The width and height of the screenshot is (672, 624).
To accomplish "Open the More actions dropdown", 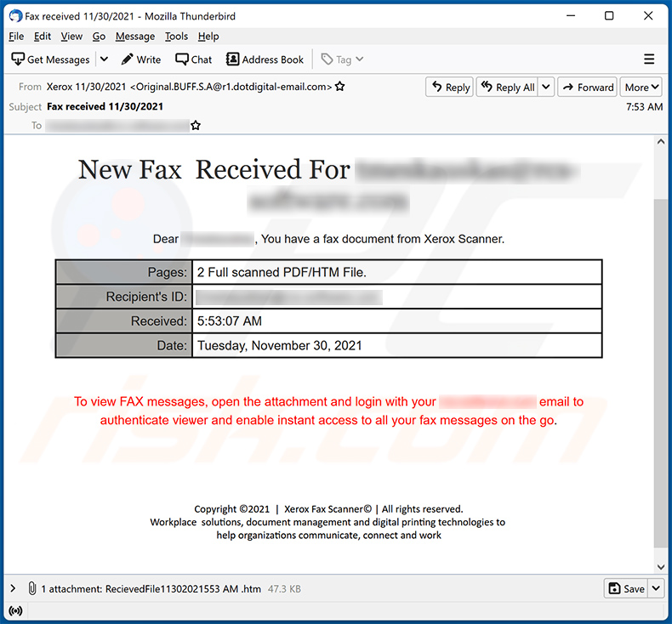I will (x=641, y=87).
